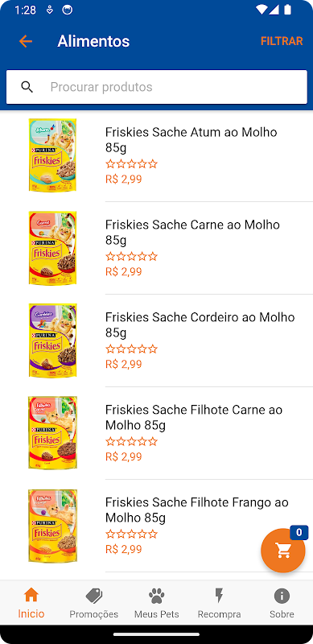Image resolution: width=313 pixels, height=644 pixels.
Task: Open Friskies Sache Carne ao Molho 85g
Action: tap(156, 248)
